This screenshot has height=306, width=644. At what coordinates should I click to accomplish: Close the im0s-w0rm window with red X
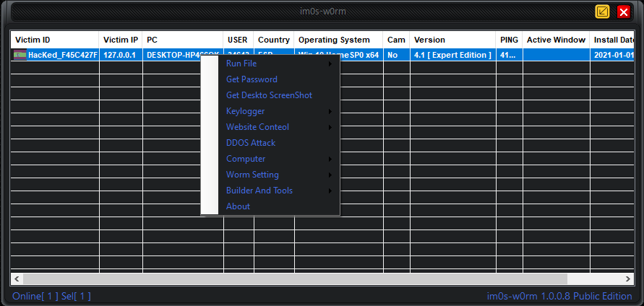(624, 12)
